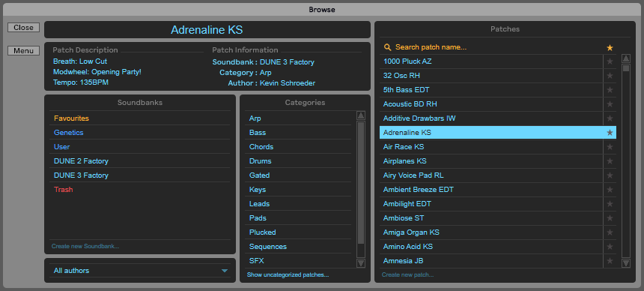The width and height of the screenshot is (644, 291).
Task: Click the Categories list scroll up arrow
Action: click(x=361, y=115)
